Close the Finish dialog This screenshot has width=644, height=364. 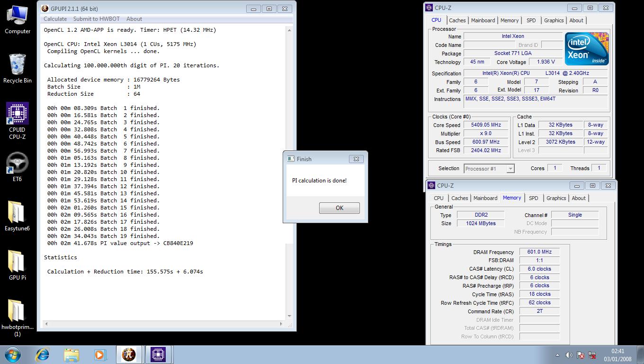click(x=356, y=159)
